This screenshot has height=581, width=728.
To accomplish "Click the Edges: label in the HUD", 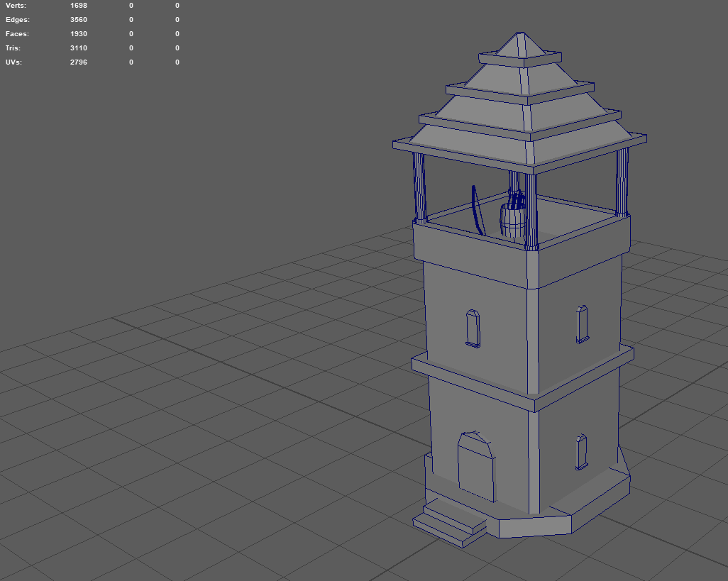I will (18, 19).
